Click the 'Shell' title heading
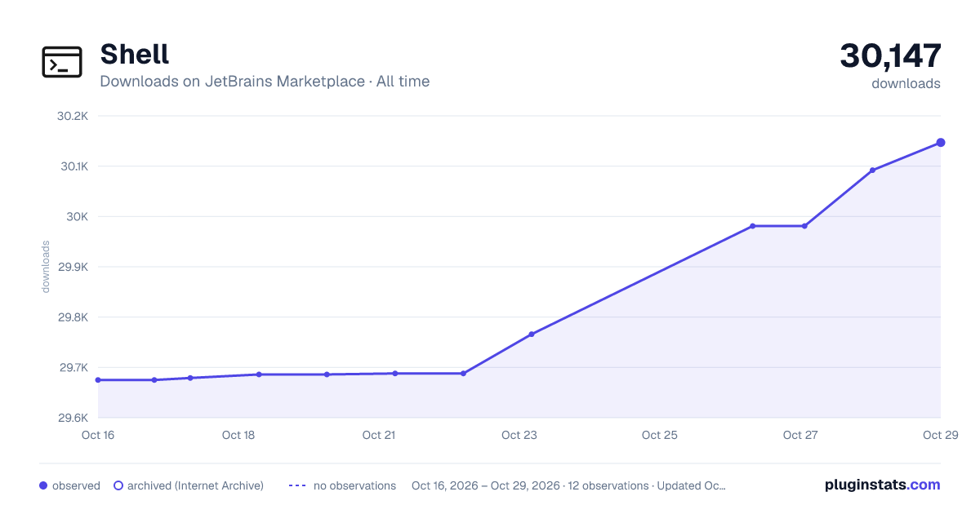The height and width of the screenshot is (514, 980). tap(135, 54)
